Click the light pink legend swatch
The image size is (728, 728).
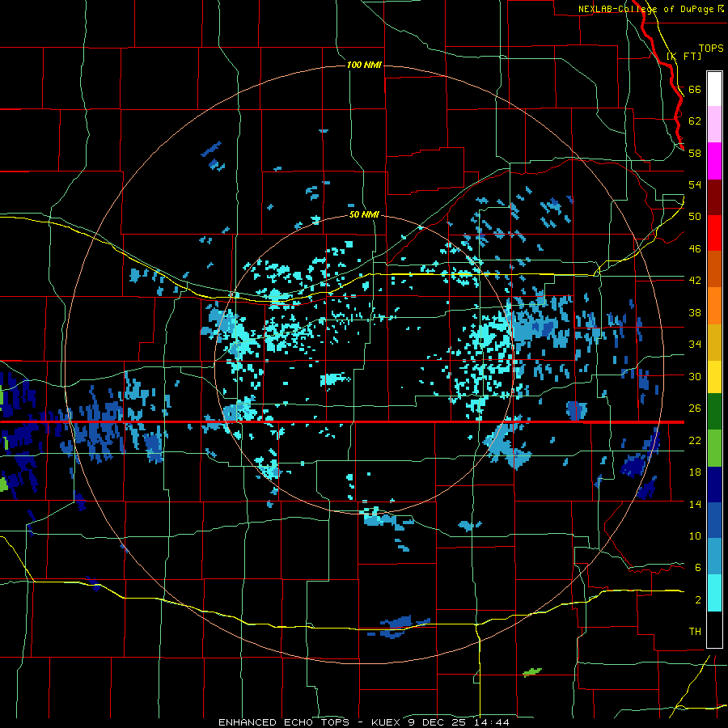[714, 125]
